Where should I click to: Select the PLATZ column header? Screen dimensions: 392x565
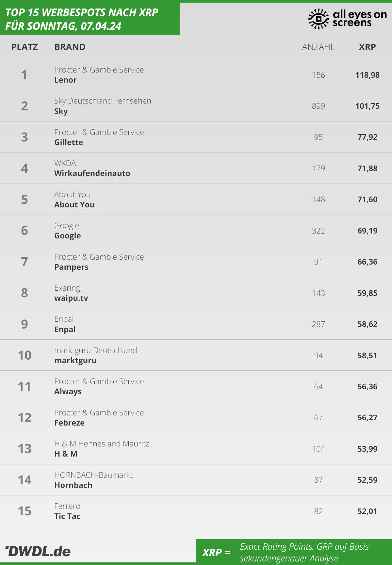[x=24, y=47]
